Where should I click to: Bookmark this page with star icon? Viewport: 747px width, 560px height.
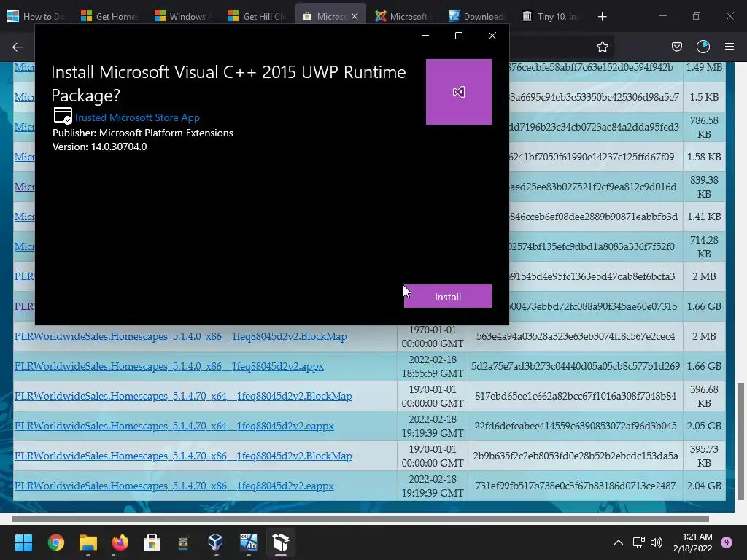coord(602,47)
